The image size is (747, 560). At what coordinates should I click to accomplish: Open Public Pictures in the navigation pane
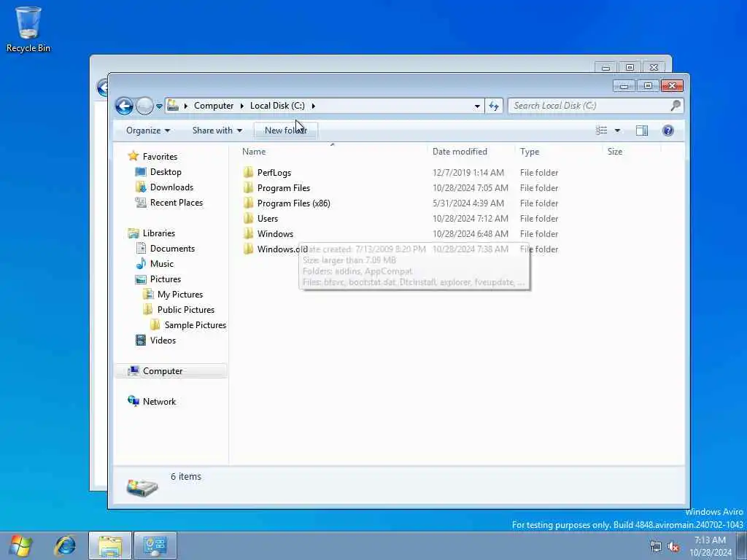pos(186,309)
